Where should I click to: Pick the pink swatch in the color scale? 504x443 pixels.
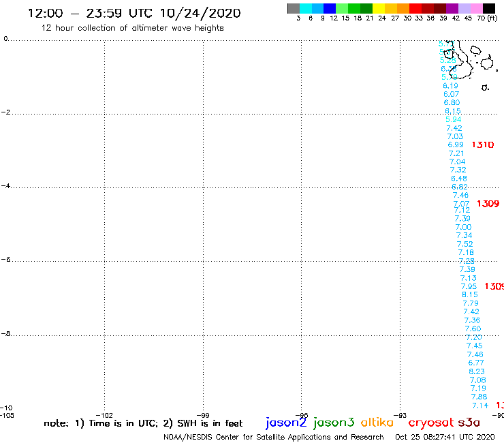coord(477,8)
